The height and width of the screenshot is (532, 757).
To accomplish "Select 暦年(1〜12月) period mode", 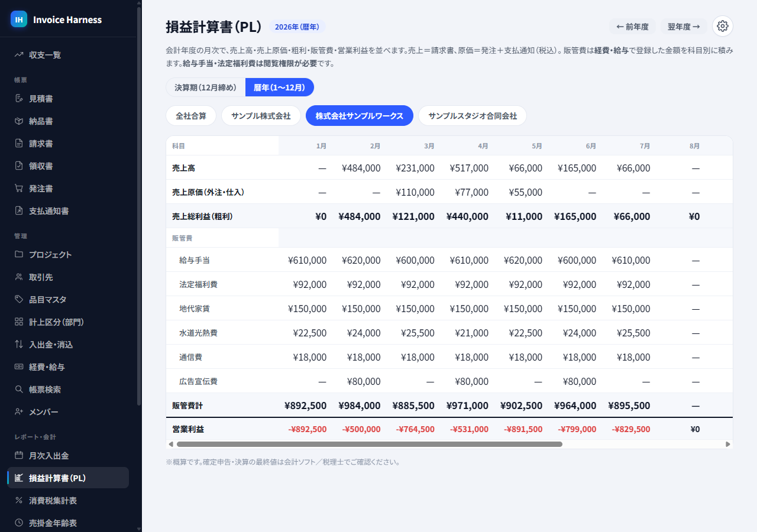I will pos(279,87).
